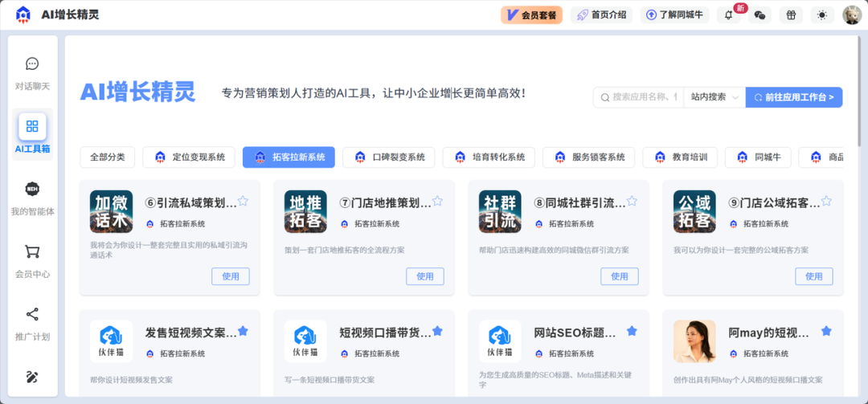Open 会员套餐 button
This screenshot has width=868, height=404.
531,15
